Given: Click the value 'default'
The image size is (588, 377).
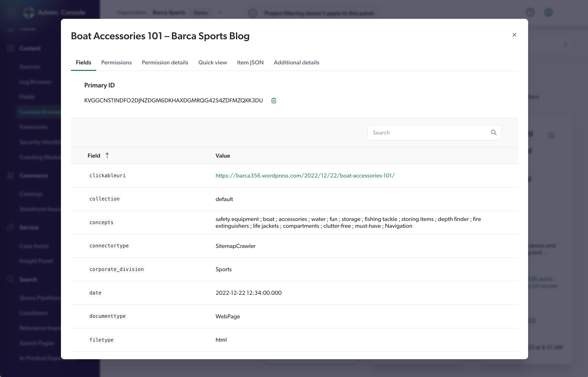Looking at the screenshot, I should [x=224, y=199].
